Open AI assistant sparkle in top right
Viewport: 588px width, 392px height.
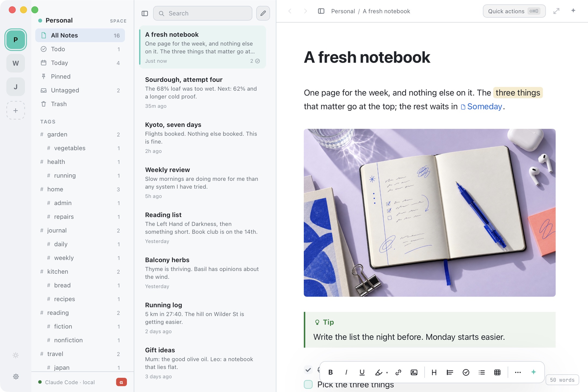[x=573, y=11]
